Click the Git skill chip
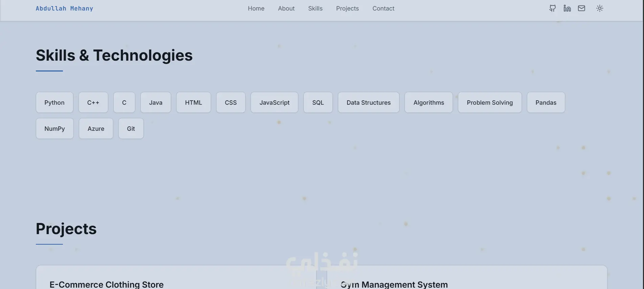 [x=131, y=128]
